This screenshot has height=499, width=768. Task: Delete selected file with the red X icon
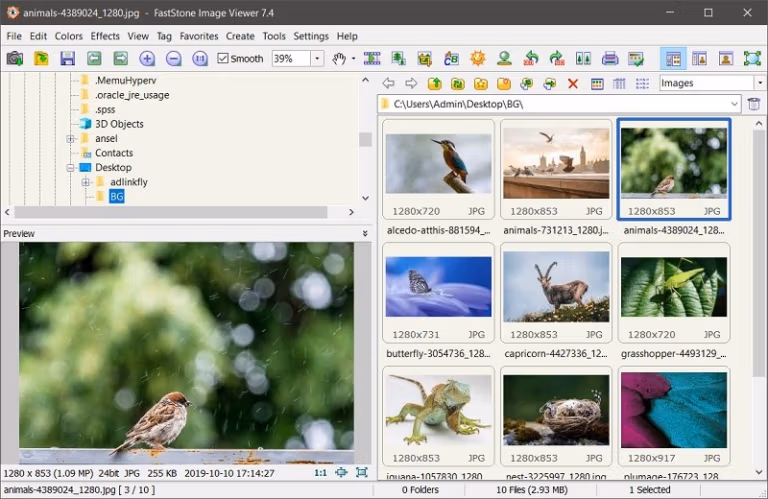pos(573,84)
